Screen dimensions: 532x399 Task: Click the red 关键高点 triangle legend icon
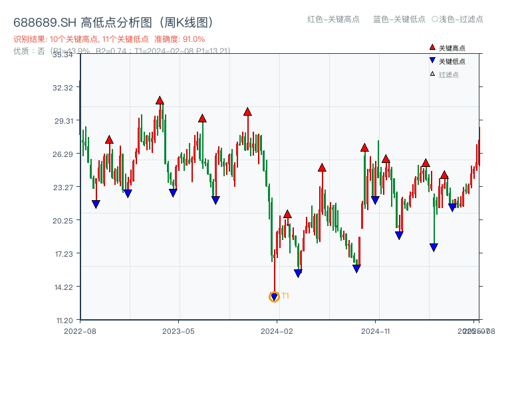pyautogui.click(x=432, y=47)
